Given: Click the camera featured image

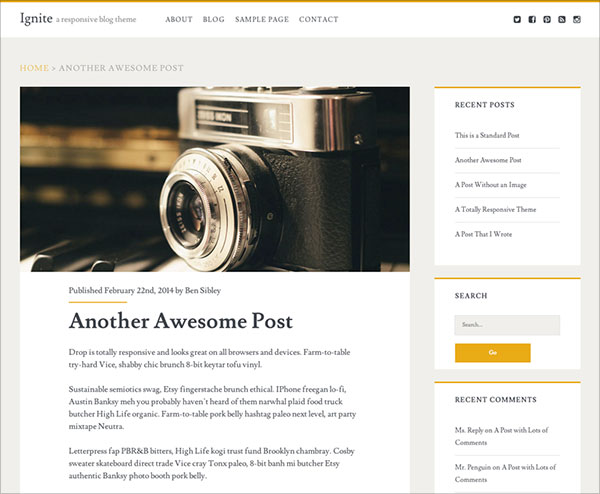Looking at the screenshot, I should click(x=215, y=179).
